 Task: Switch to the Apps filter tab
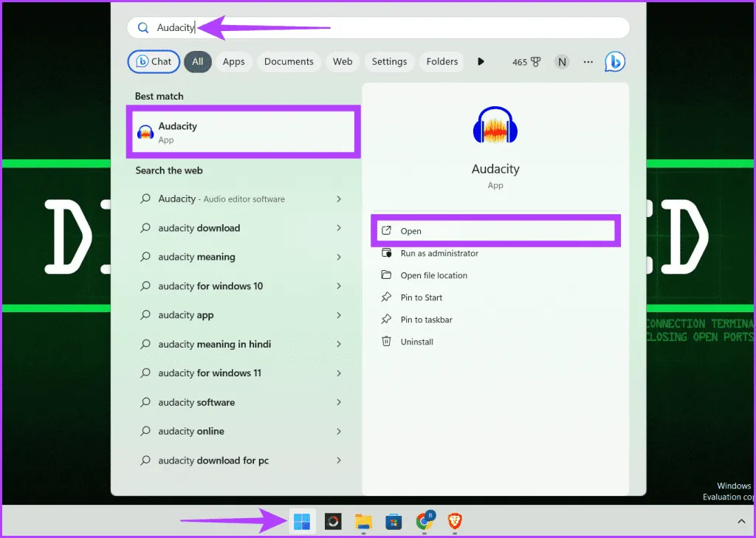click(x=233, y=62)
